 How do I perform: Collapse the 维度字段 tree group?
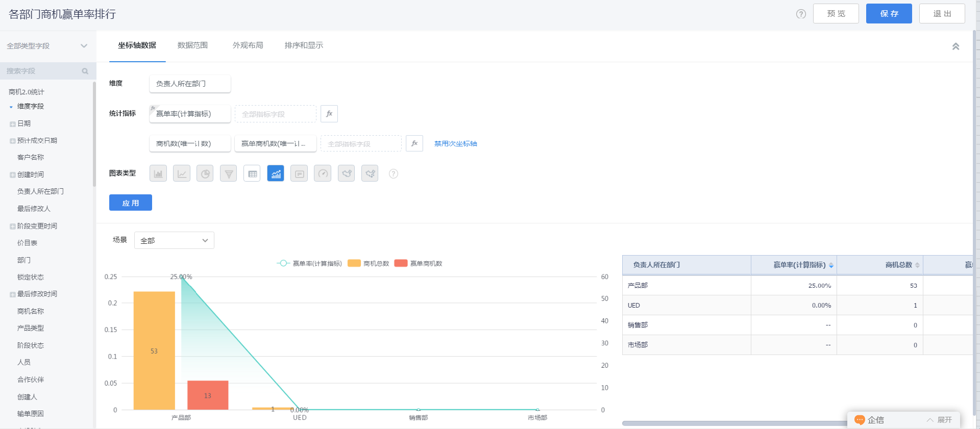[11, 107]
